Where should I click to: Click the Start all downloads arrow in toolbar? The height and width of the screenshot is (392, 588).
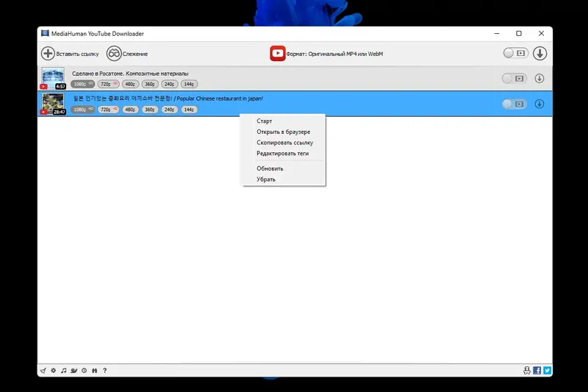click(x=539, y=53)
